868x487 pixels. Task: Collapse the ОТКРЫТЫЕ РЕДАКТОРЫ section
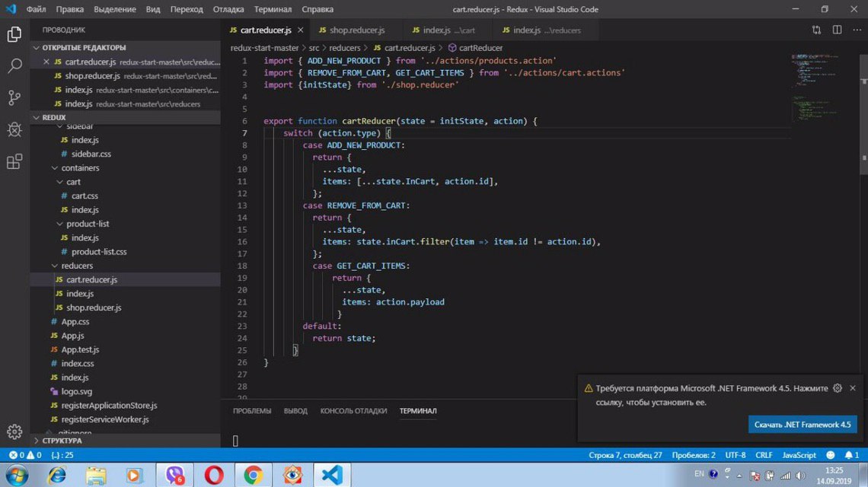coord(84,48)
